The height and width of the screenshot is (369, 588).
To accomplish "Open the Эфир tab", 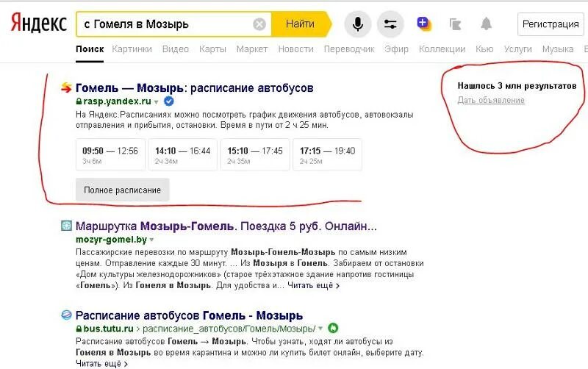I will click(396, 49).
